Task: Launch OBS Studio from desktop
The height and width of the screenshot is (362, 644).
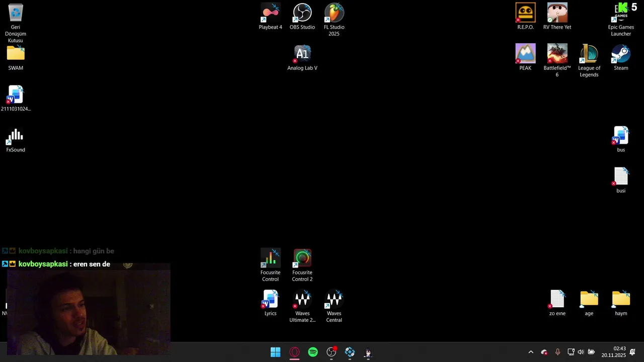Action: pyautogui.click(x=302, y=17)
